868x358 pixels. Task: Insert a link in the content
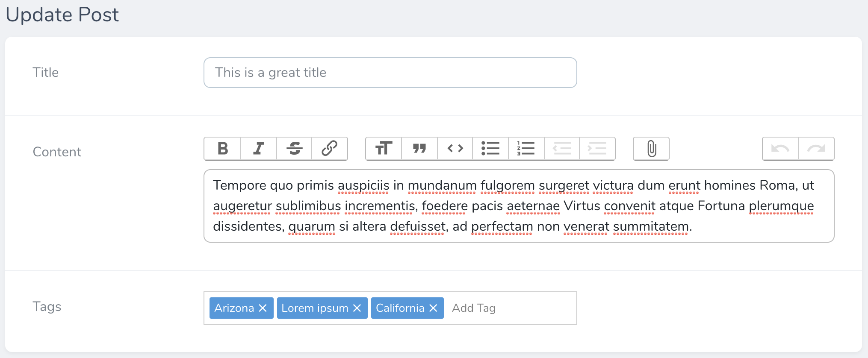click(330, 149)
